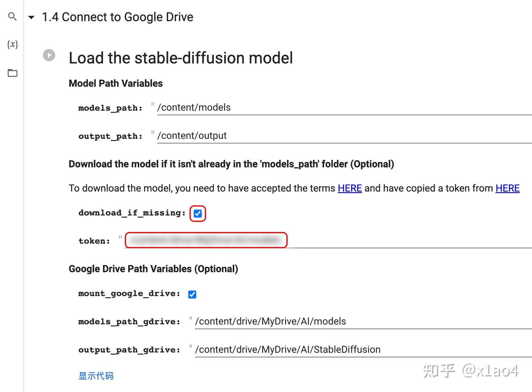Click the 显示代码 show code link
The image size is (532, 392).
click(96, 376)
